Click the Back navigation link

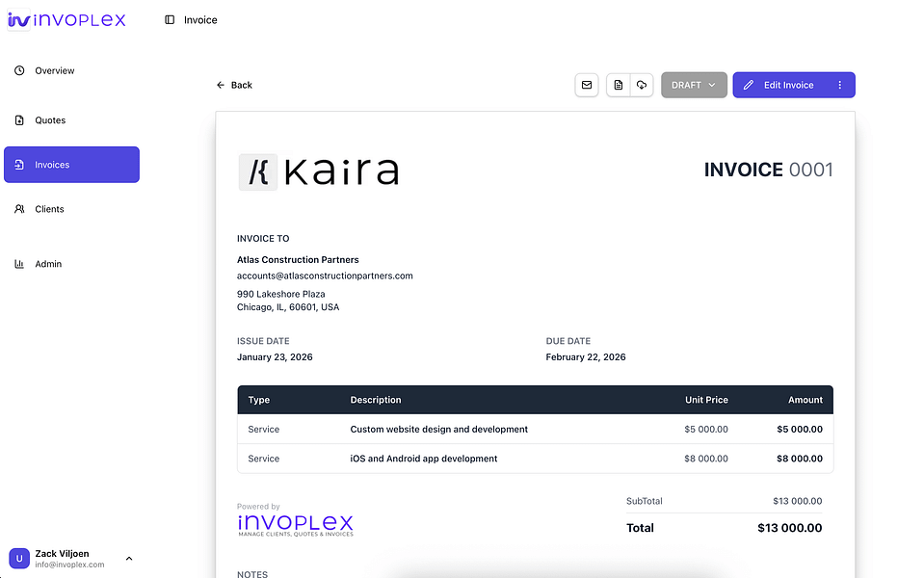coord(234,85)
